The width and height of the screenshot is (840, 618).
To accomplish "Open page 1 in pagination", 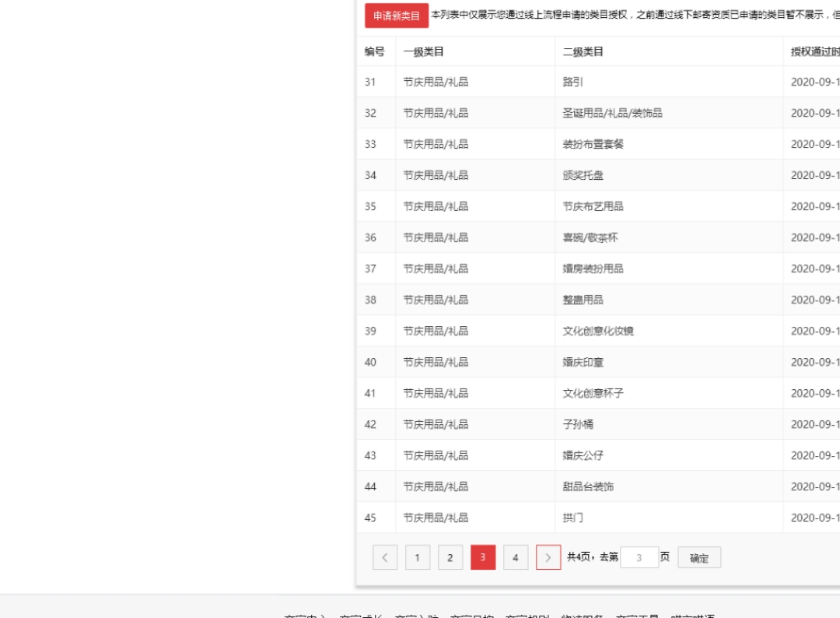I will click(x=418, y=557).
